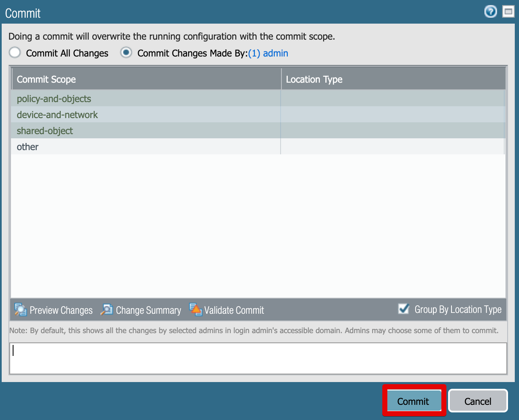519x420 pixels.
Task: Click the Location Type column header
Action: click(314, 79)
